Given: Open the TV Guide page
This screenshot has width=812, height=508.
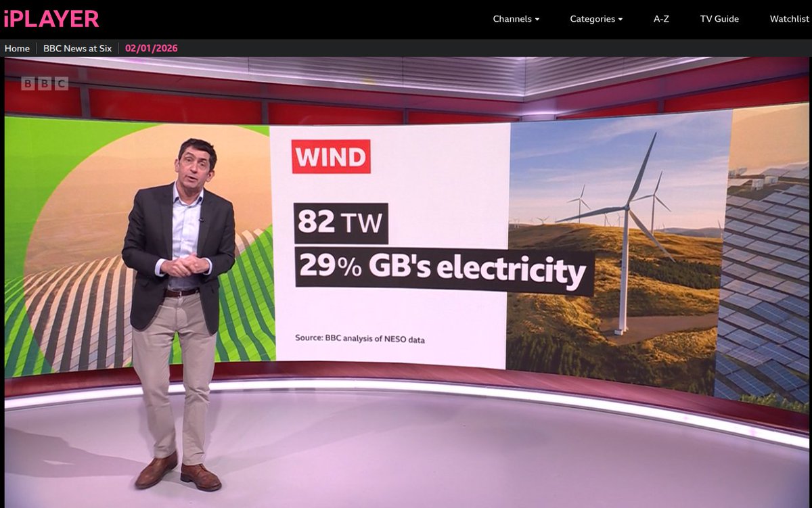Looking at the screenshot, I should (719, 19).
